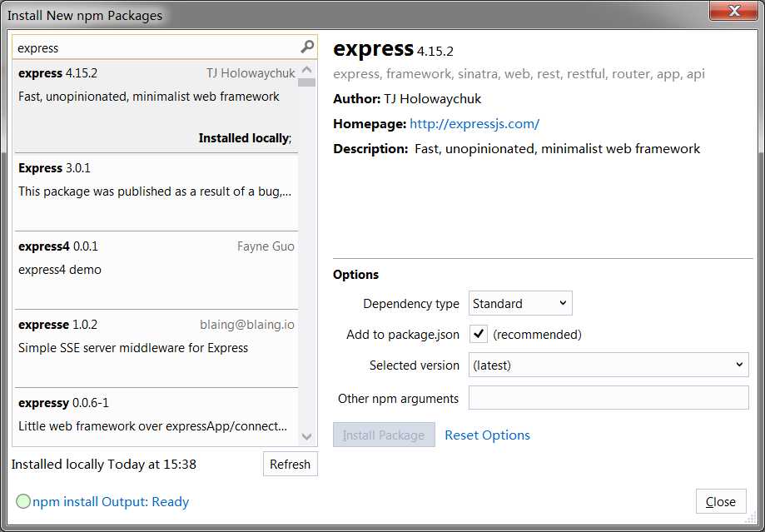The height and width of the screenshot is (532, 765).
Task: Click the Install Package button
Action: tap(384, 435)
